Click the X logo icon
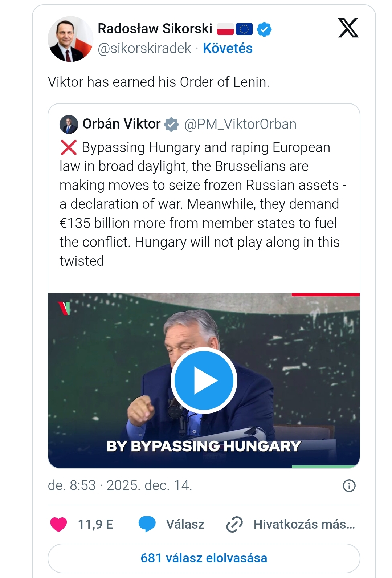 coord(348,28)
